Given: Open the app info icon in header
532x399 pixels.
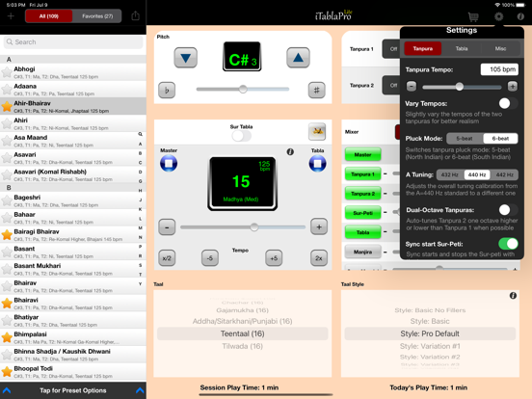Looking at the screenshot, I should (x=520, y=16).
